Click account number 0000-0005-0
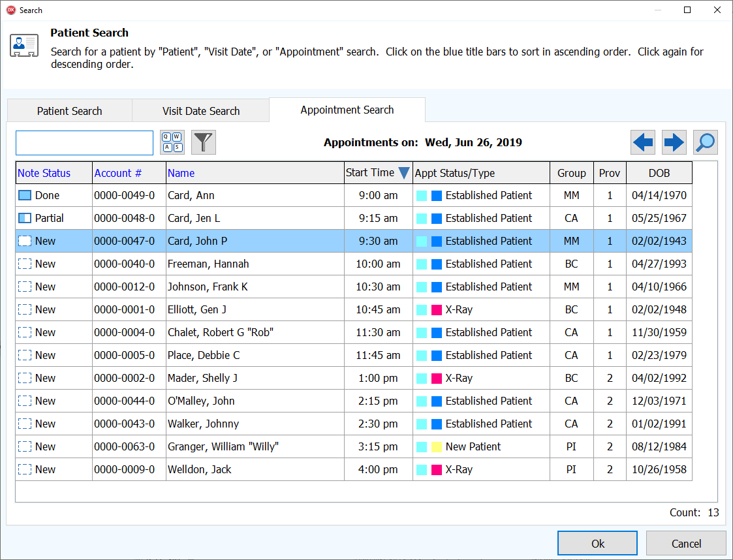This screenshot has height=560, width=733. point(125,355)
